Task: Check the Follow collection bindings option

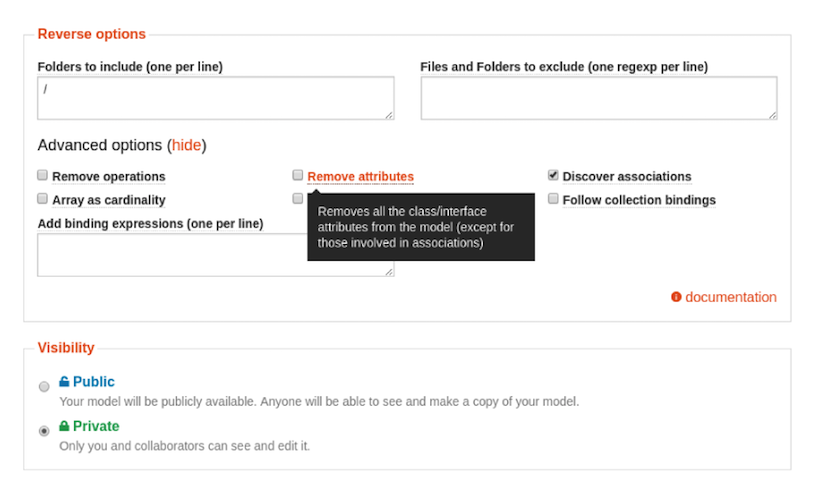Action: (x=553, y=199)
